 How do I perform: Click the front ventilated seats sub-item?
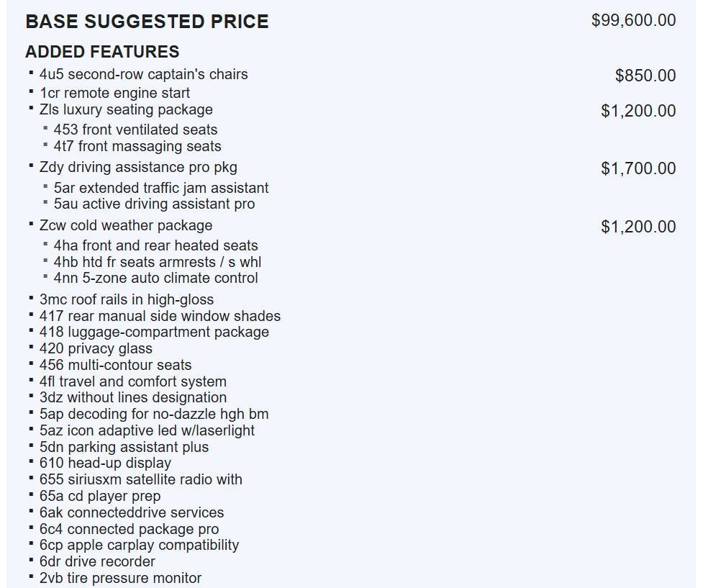coord(135,130)
